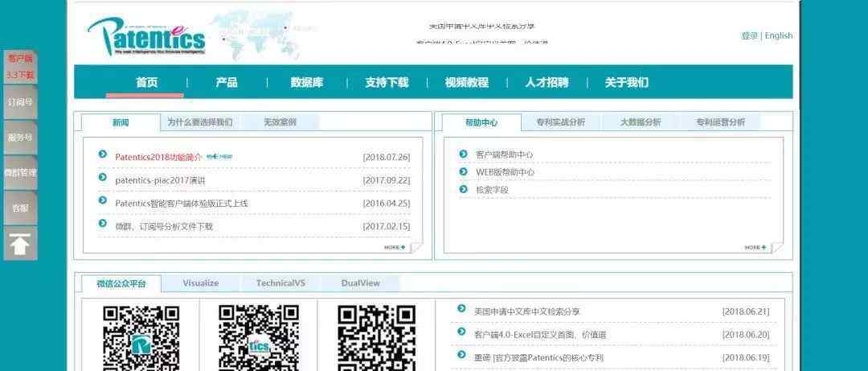Click the 客户端 3.3下载 sidebar button
This screenshot has height=371, width=868.
20,67
